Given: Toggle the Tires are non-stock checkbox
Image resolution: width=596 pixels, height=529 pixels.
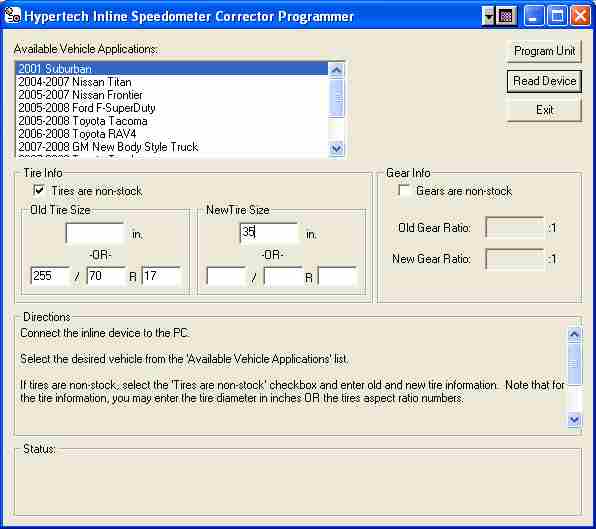Looking at the screenshot, I should coord(39,190).
